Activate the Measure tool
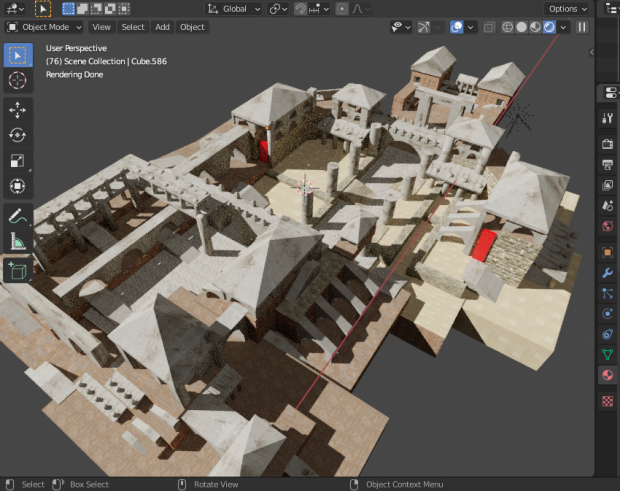Viewport: 620px width, 491px height. 18,241
